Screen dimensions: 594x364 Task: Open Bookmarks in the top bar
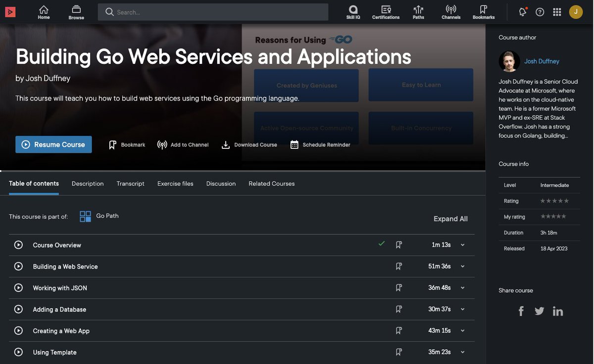[484, 12]
